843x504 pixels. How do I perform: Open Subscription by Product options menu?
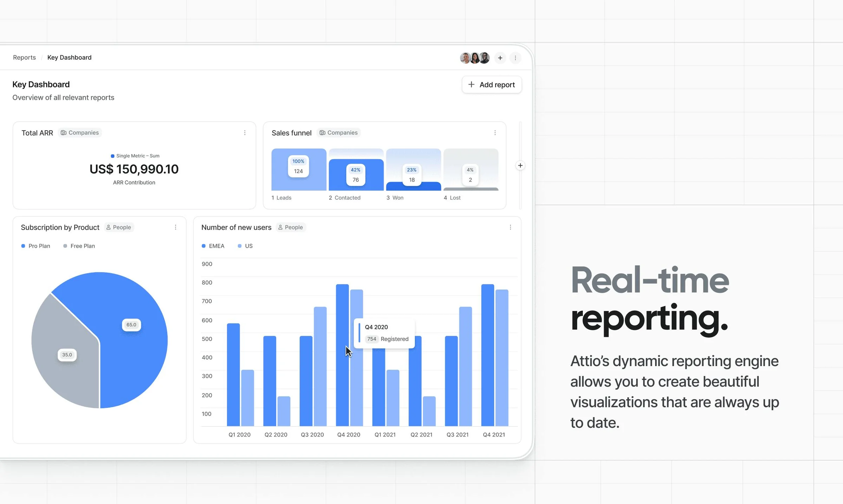pos(176,227)
